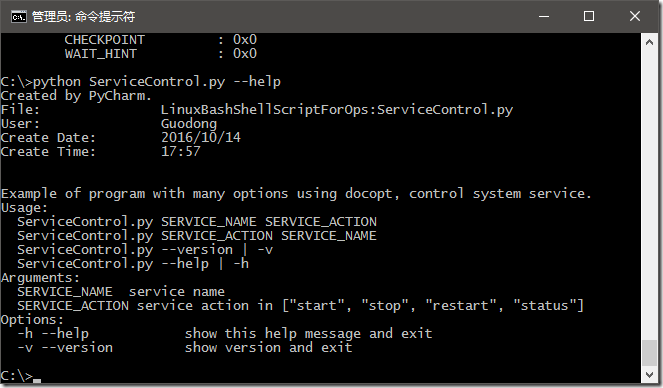Click the create time 17:57
Viewport: 663px width, 388px height.
pos(181,151)
